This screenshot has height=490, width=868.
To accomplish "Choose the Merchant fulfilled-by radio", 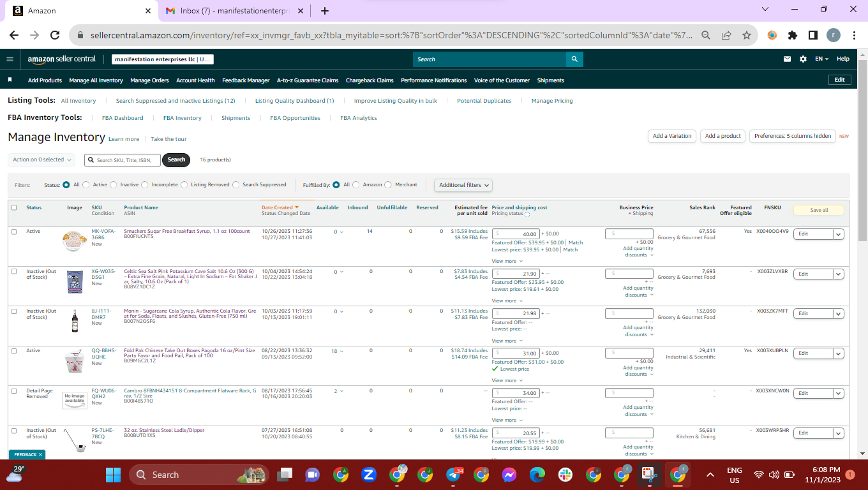I will coord(389,185).
